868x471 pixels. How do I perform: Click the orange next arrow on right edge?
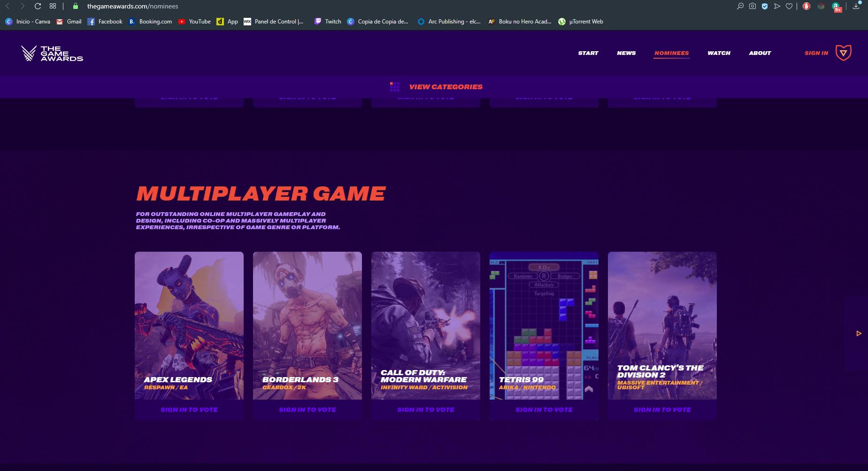[x=859, y=333]
